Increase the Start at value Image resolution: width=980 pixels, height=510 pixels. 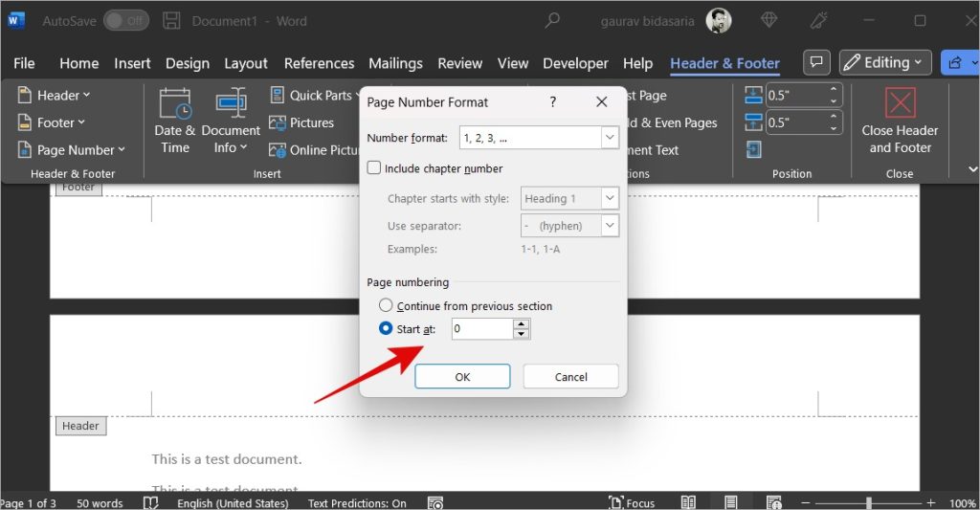click(522, 323)
